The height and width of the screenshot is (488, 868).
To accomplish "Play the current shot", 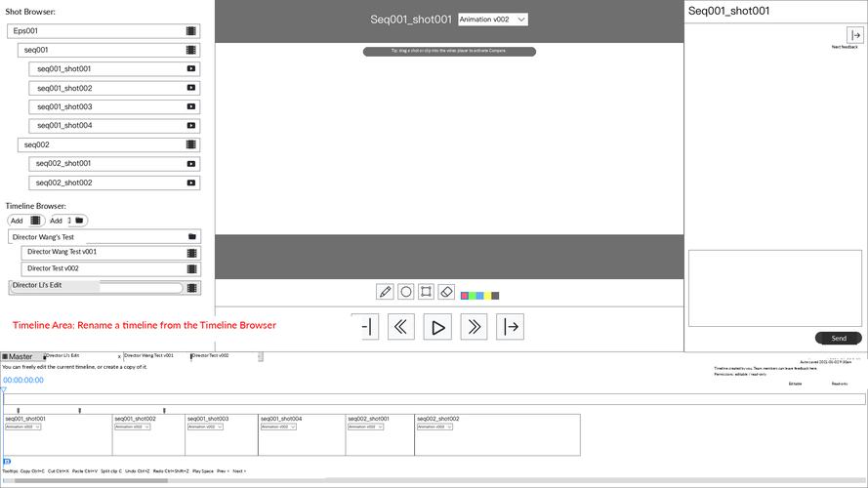I will point(437,327).
